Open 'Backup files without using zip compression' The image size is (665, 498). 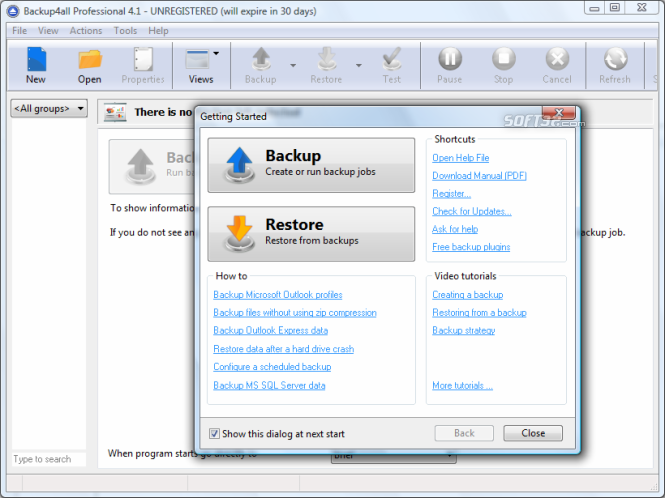click(295, 313)
